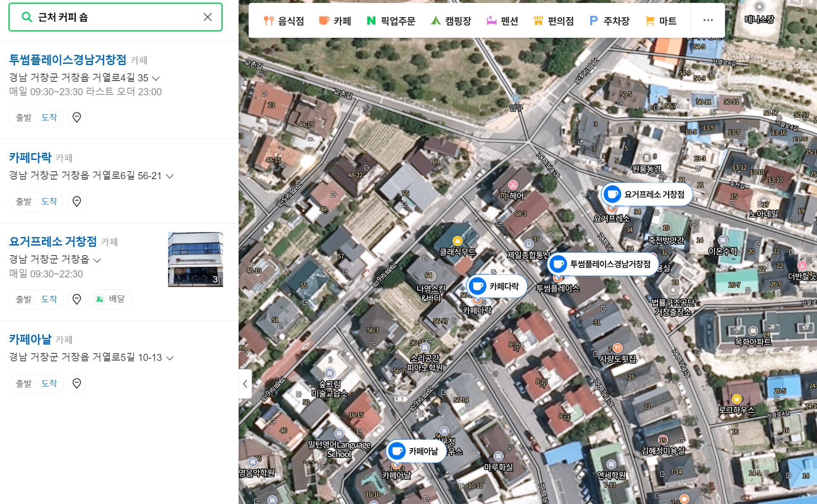817x504 pixels.
Task: Click the 연세학원 map POI icon
Action: (612, 464)
